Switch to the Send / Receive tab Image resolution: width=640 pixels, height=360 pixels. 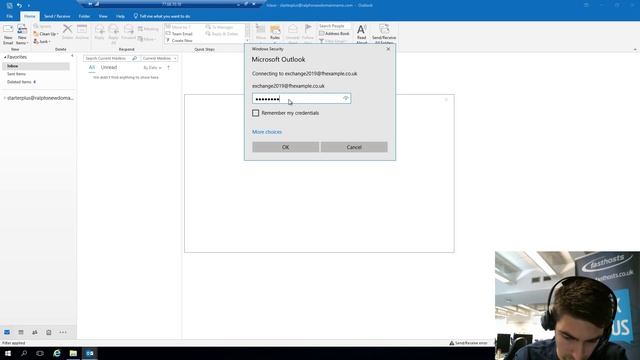[x=57, y=16]
